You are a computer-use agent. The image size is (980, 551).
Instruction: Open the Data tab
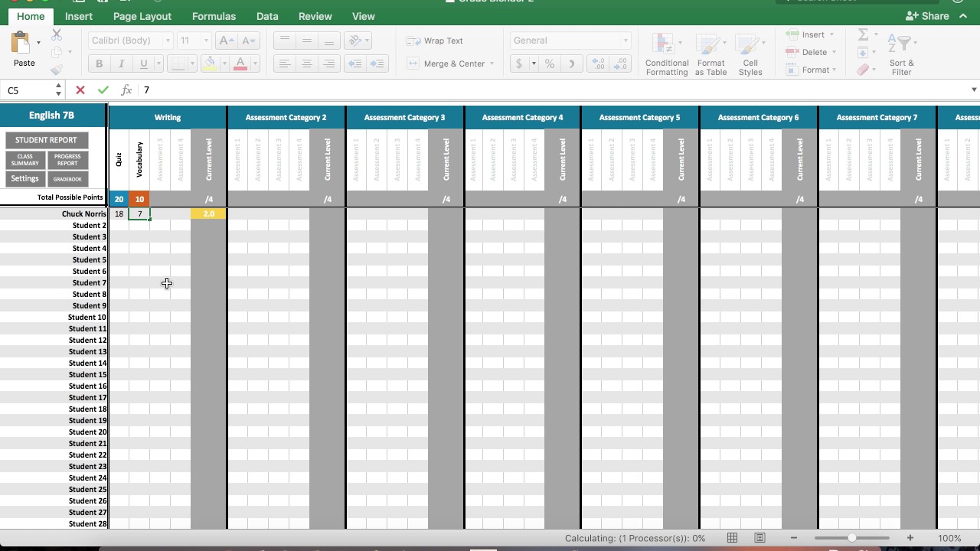(x=267, y=16)
